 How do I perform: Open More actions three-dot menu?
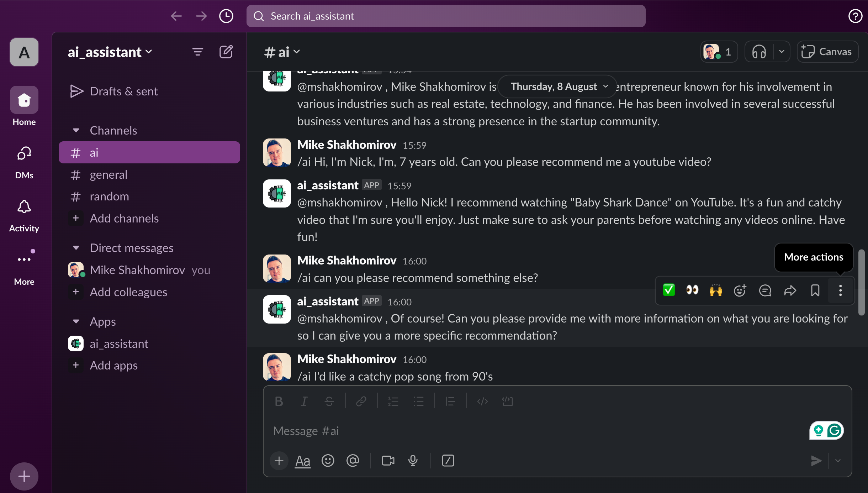(840, 290)
